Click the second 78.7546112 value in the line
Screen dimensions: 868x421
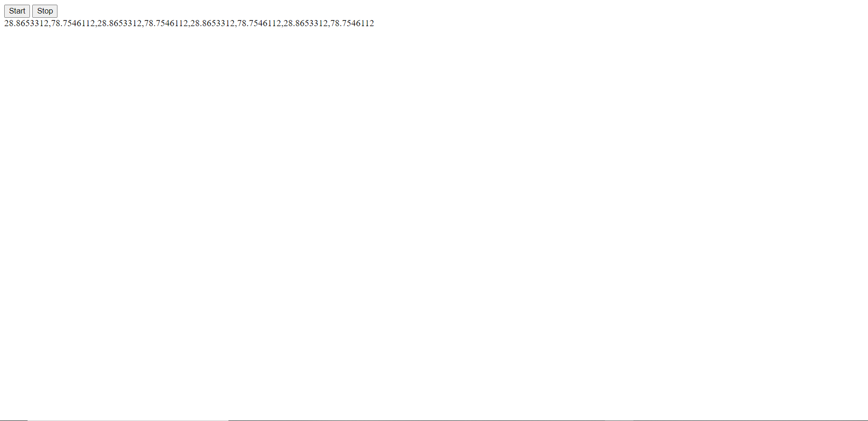(x=166, y=23)
